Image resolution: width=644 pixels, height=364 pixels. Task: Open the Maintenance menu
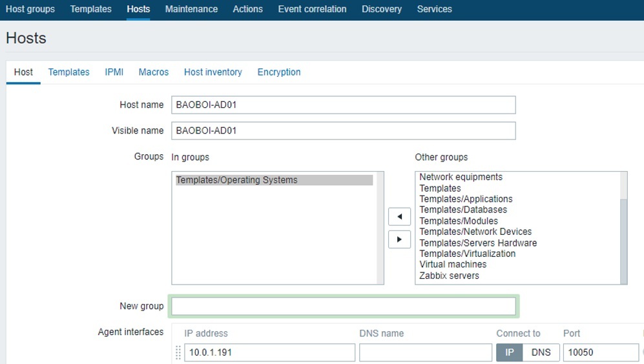191,9
